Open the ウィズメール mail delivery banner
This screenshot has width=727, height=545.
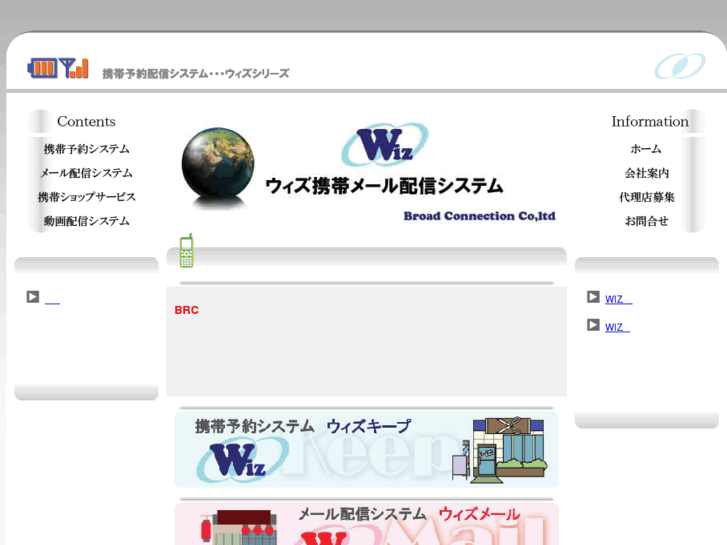(366, 524)
